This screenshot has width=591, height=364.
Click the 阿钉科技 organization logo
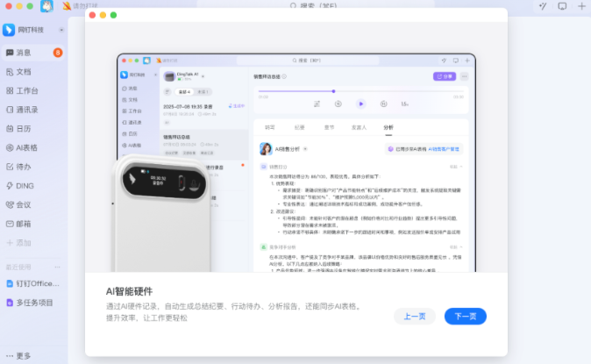(9, 30)
